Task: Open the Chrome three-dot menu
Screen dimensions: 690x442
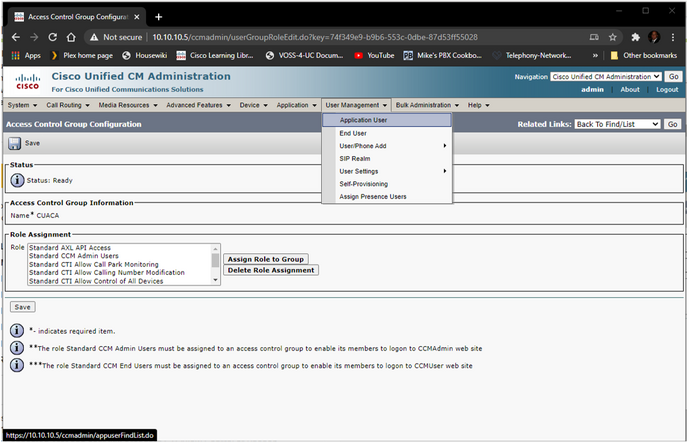Action: (x=673, y=37)
